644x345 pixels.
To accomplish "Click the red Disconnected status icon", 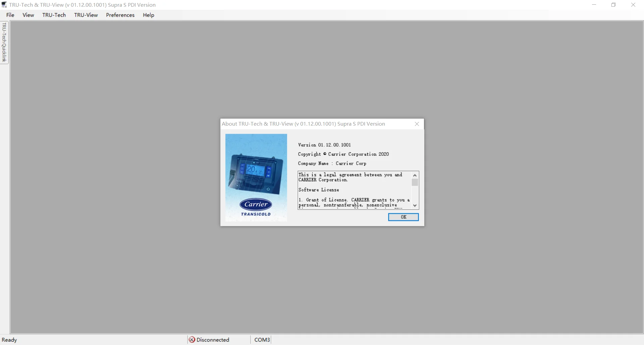I will click(192, 340).
